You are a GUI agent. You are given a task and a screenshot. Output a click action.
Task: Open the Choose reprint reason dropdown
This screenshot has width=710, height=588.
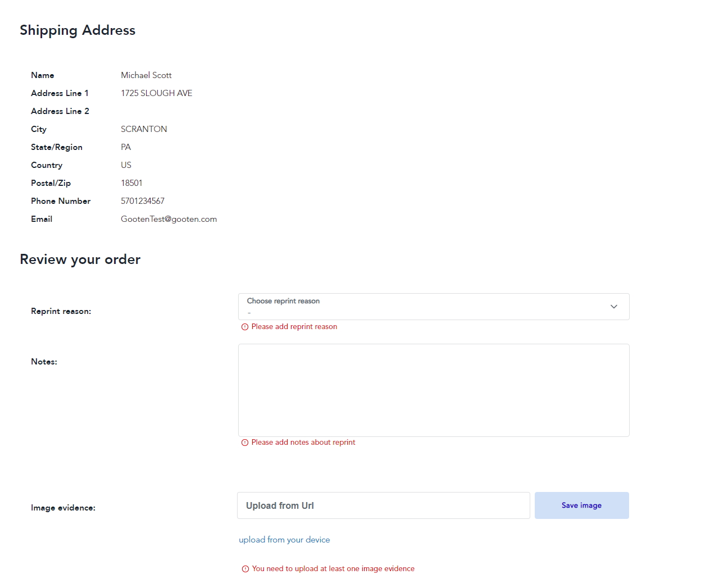tap(427, 307)
